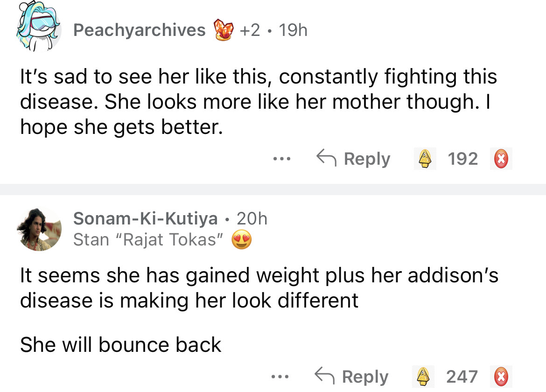Click the heart-eyes emoji in the flair
The width and height of the screenshot is (546, 392).
[241, 240]
